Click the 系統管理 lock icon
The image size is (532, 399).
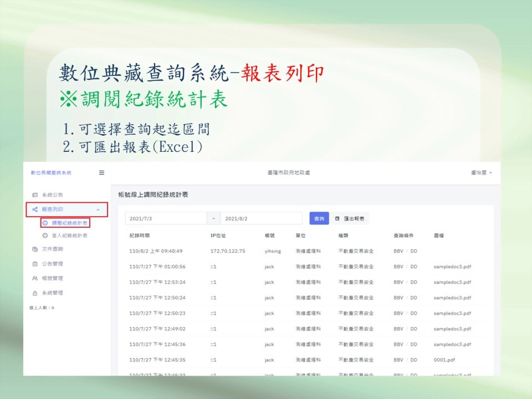pyautogui.click(x=35, y=293)
